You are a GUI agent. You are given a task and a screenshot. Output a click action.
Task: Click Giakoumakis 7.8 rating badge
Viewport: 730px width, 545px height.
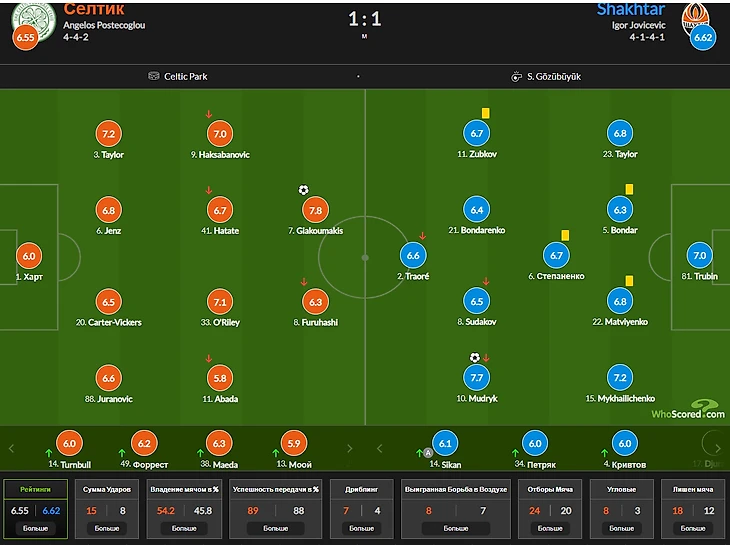(315, 211)
